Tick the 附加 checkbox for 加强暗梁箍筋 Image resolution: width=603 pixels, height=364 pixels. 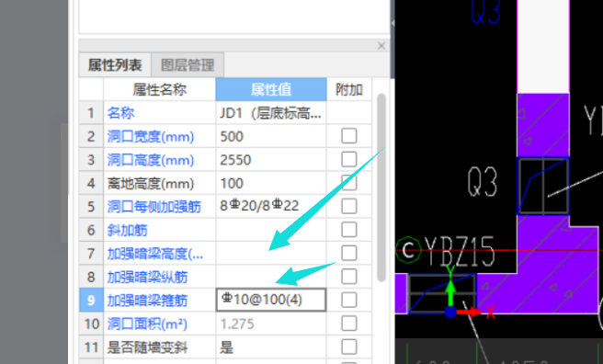pyautogui.click(x=349, y=301)
